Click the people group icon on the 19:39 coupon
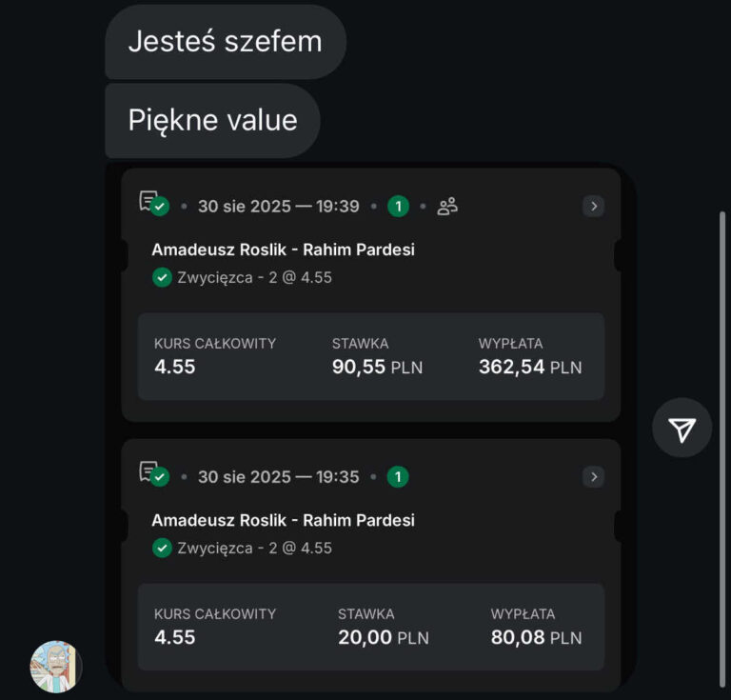The image size is (731, 700). 447,206
